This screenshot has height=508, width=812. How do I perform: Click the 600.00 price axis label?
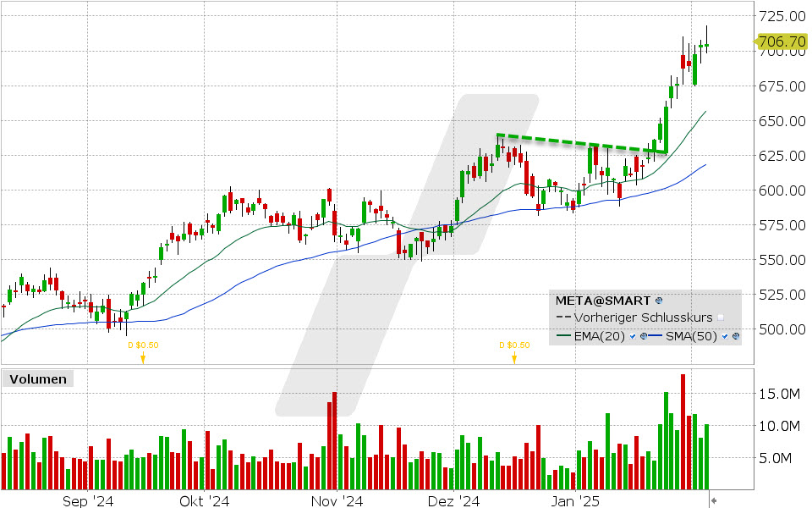782,190
